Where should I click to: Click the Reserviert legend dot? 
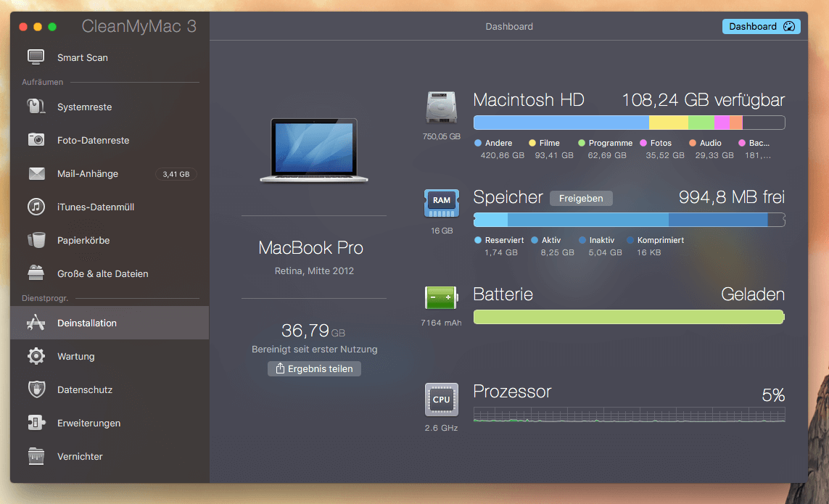pyautogui.click(x=478, y=240)
